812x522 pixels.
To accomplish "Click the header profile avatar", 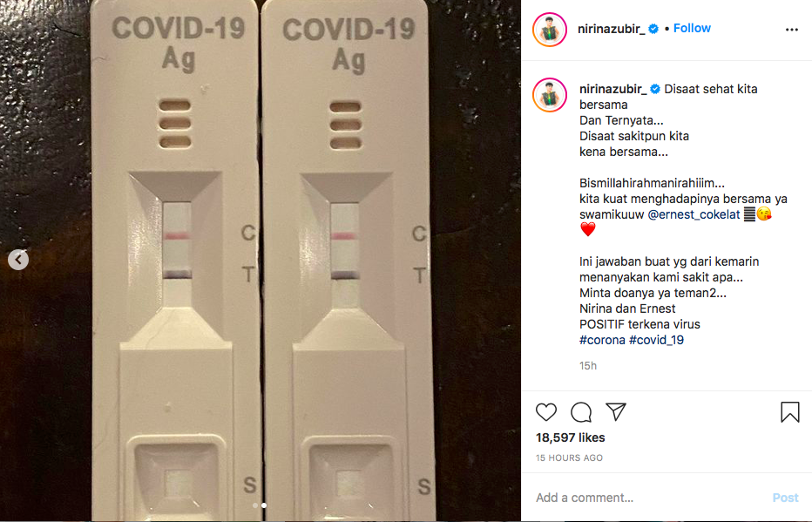I will tap(550, 30).
